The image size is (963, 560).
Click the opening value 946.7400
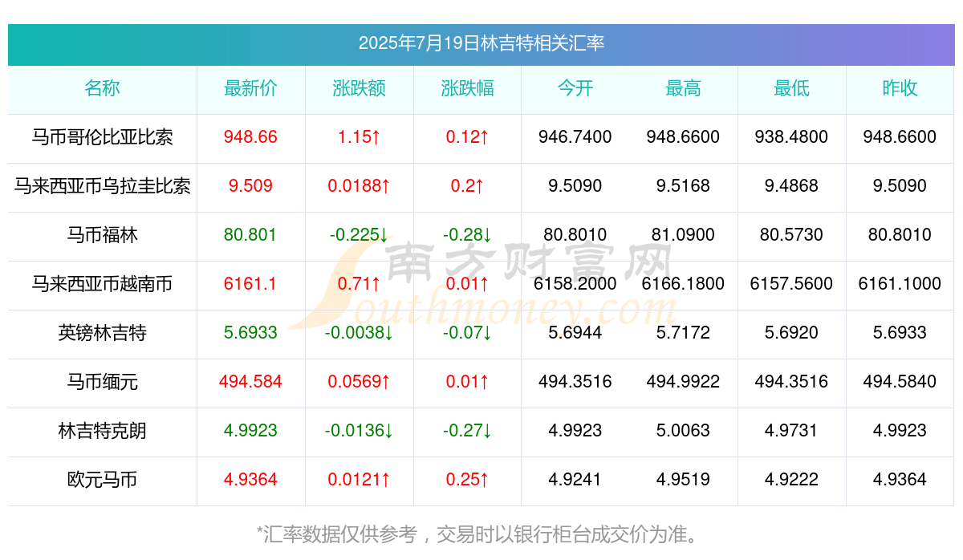tap(575, 137)
